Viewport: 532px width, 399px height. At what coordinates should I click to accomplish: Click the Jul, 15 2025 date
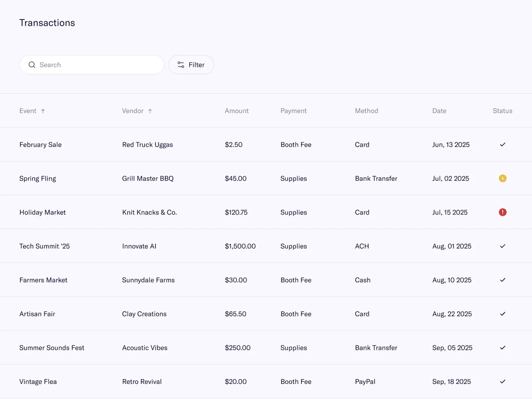click(450, 212)
